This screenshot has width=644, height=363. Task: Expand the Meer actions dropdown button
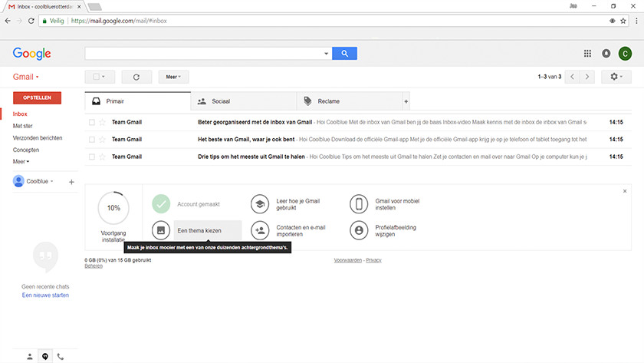(x=173, y=77)
